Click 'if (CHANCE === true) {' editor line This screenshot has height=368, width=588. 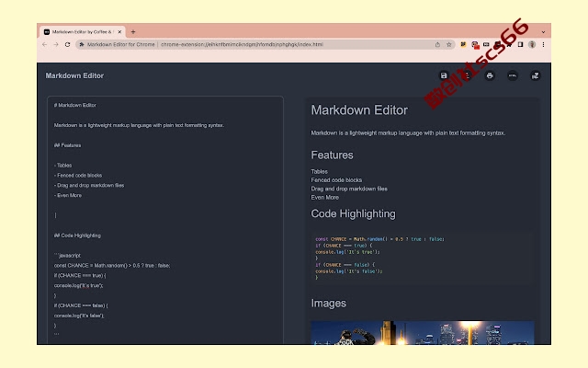click(x=80, y=276)
